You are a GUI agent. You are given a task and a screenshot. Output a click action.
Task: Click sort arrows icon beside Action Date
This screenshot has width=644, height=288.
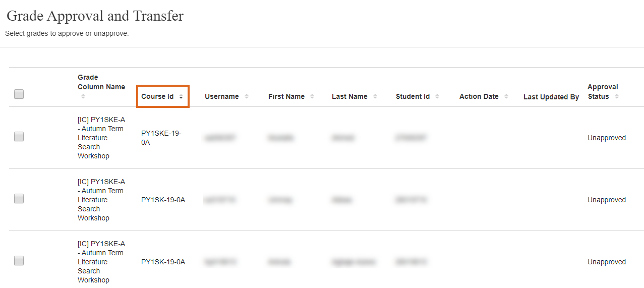506,97
